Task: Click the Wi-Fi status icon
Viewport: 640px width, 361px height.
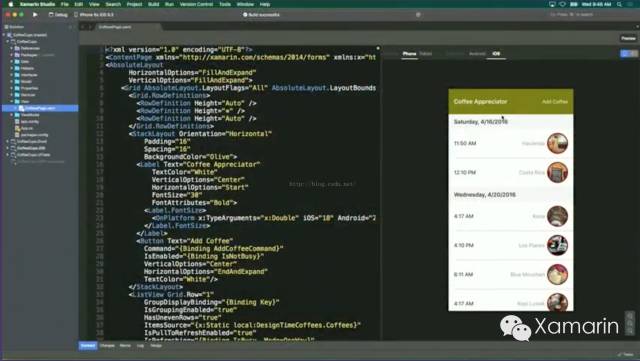Action: click(x=562, y=4)
